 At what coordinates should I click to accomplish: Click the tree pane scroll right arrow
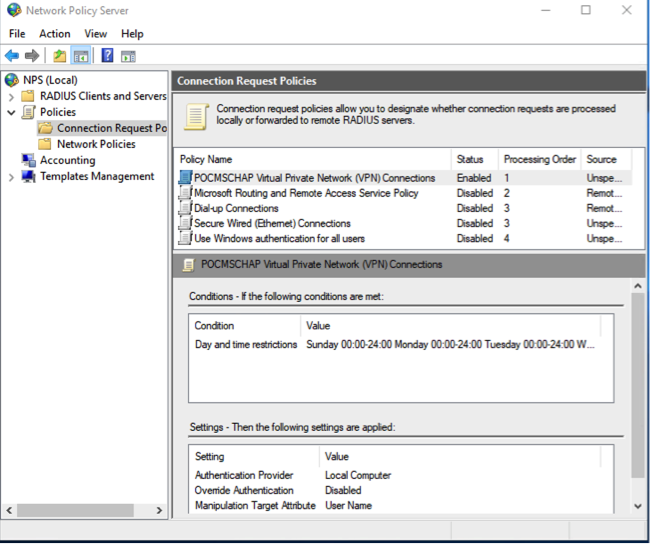pos(159,510)
